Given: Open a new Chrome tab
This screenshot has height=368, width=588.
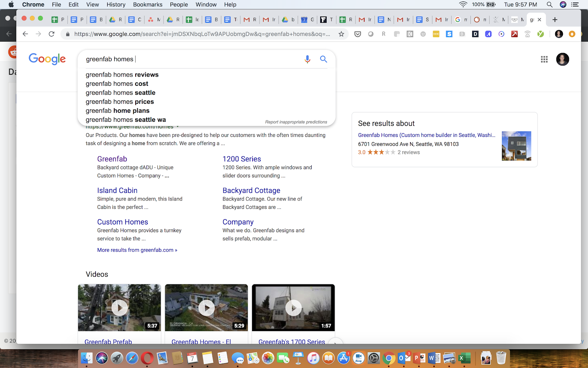Looking at the screenshot, I should point(555,20).
